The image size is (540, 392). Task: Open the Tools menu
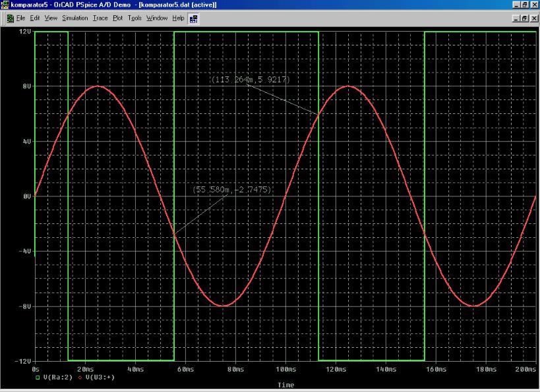tap(135, 18)
